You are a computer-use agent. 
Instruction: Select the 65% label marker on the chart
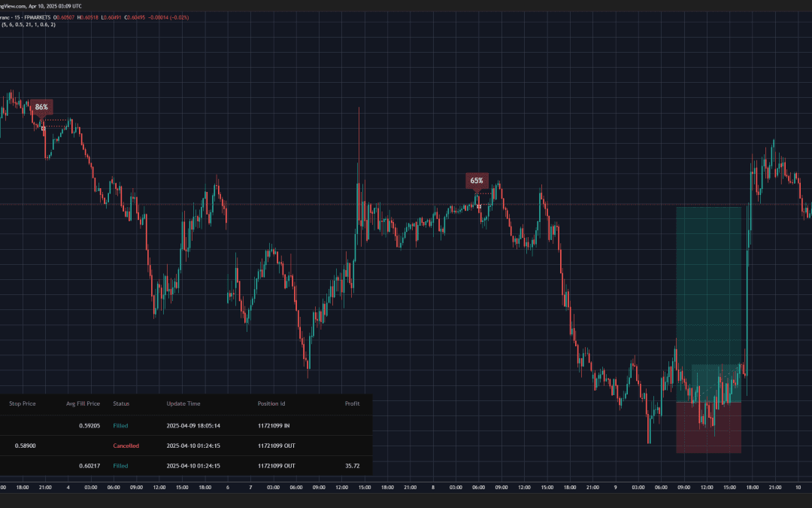click(477, 180)
